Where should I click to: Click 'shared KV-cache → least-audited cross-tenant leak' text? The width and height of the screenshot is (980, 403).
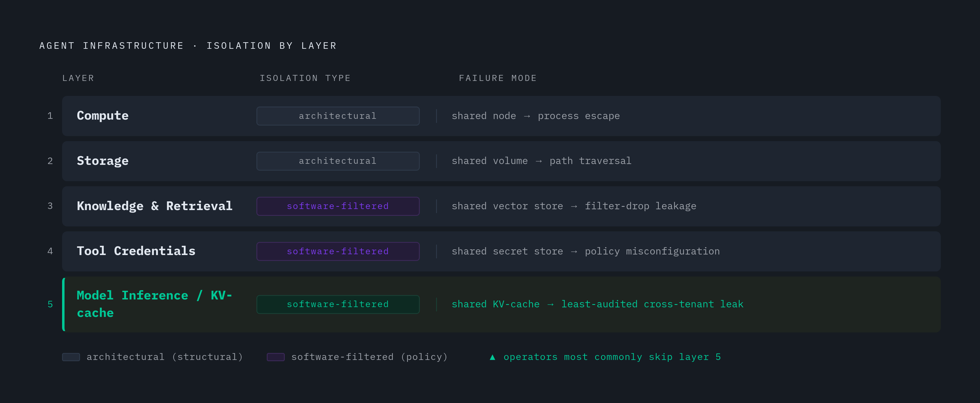coord(597,304)
